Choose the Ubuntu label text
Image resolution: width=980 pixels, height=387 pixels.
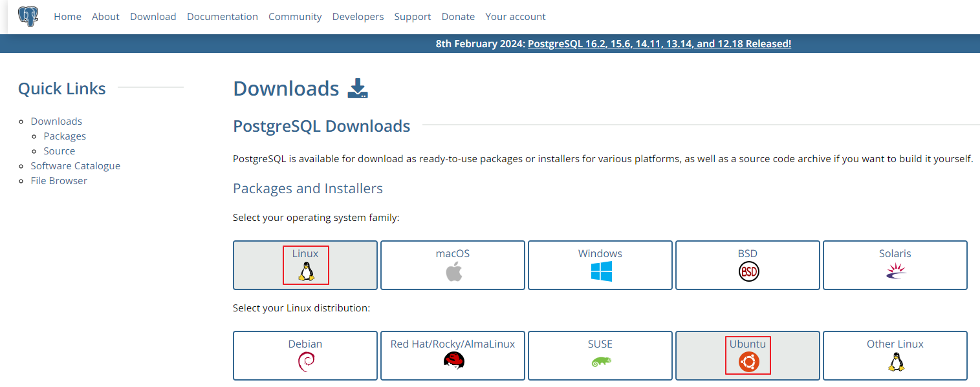[748, 344]
